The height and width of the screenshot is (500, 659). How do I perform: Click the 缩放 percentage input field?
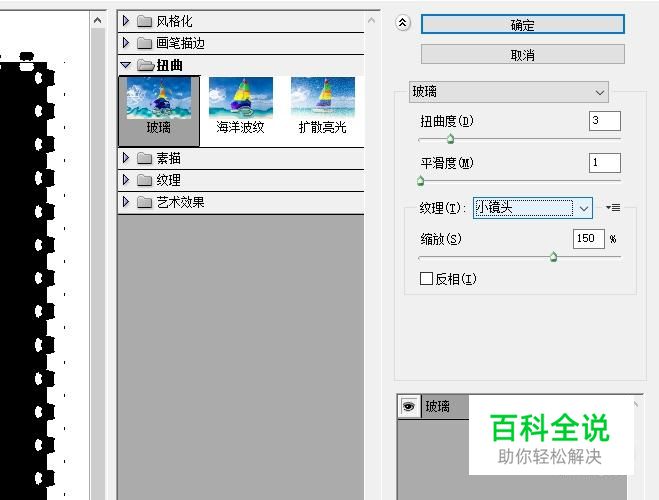click(x=588, y=239)
